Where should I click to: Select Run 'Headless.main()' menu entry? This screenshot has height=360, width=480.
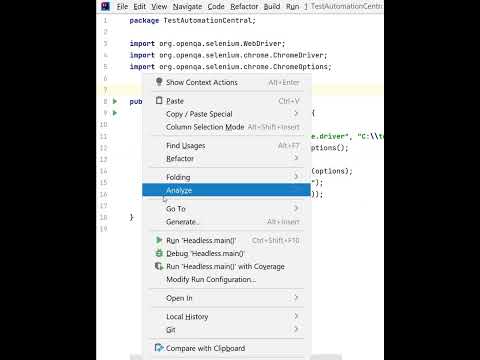coord(227,240)
